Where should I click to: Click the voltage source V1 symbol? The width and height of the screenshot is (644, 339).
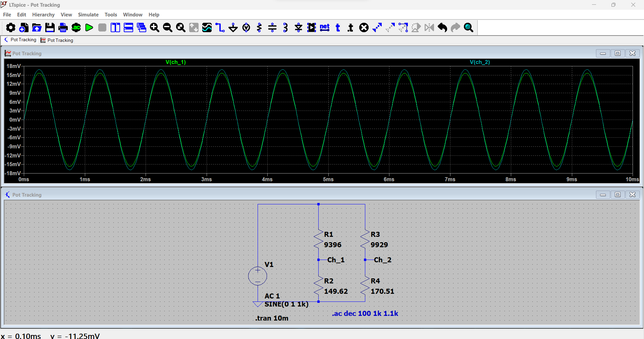(x=258, y=276)
